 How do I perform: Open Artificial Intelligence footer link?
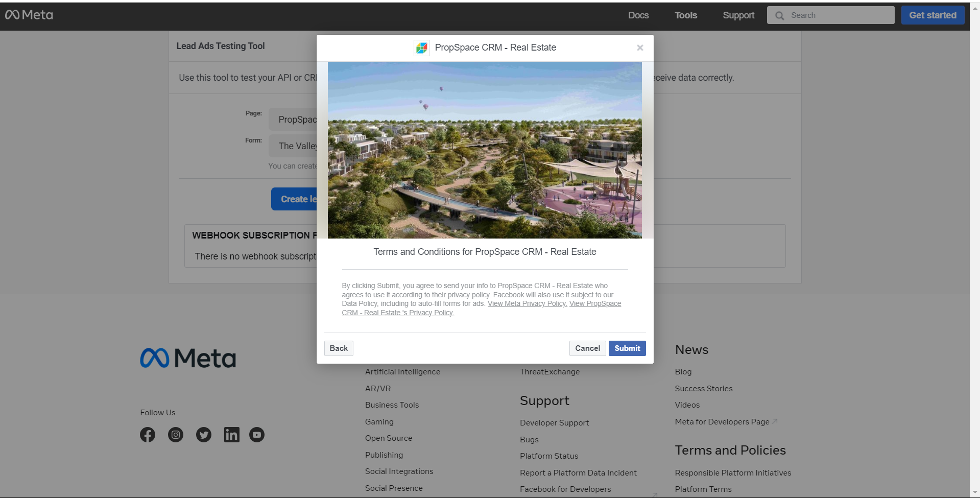(x=402, y=372)
